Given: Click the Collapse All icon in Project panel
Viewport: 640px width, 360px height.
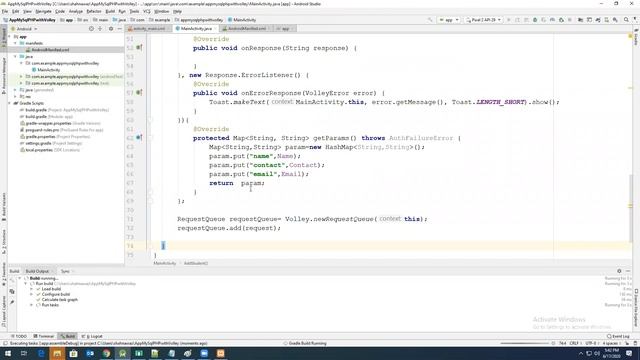Looking at the screenshot, I should pyautogui.click(x=100, y=29).
